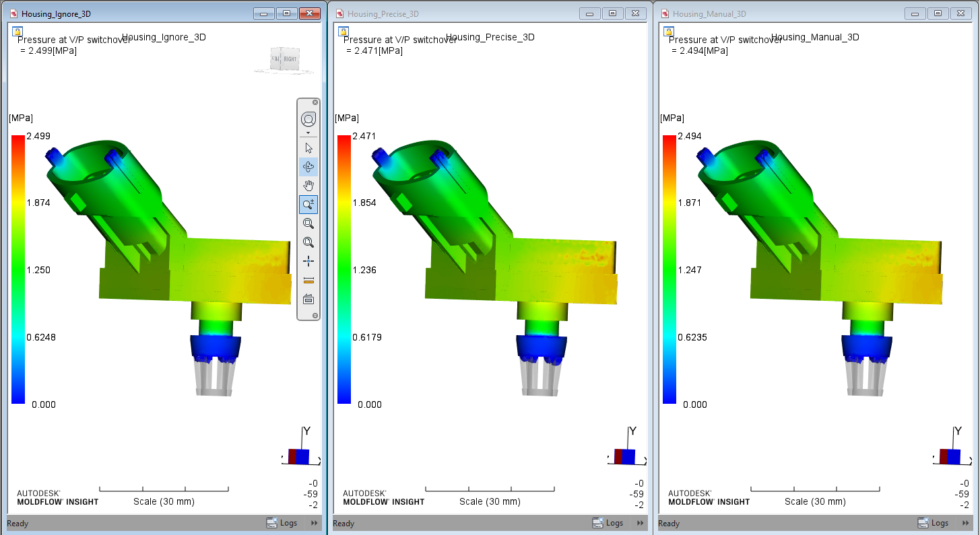The image size is (980, 535).
Task: Select the arrow selection tool
Action: 308,147
